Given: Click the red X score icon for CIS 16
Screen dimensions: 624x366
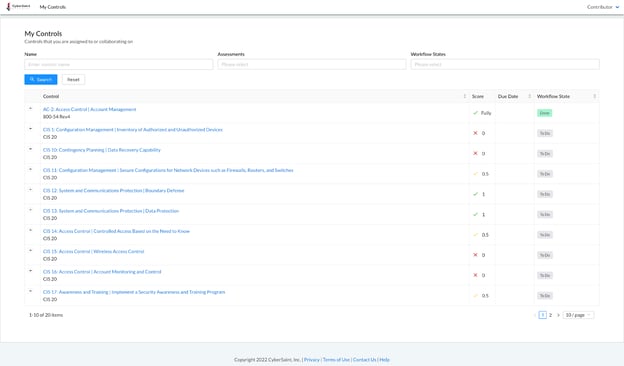Looking at the screenshot, I should click(475, 275).
